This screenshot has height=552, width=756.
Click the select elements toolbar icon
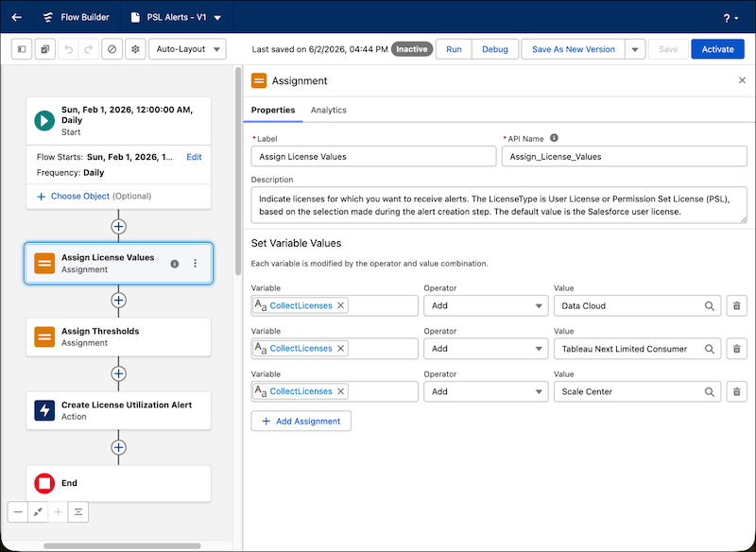[x=44, y=49]
